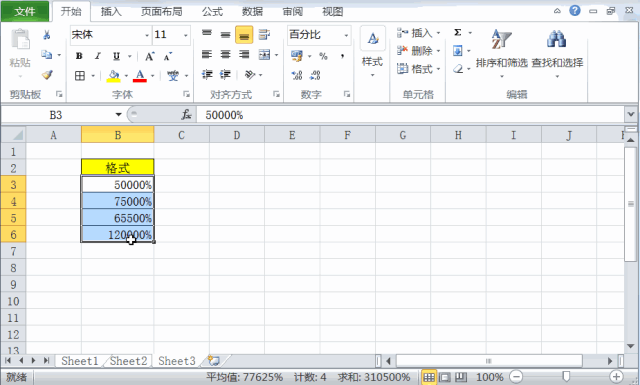640x385 pixels.
Task: Click the AutoSum sigma icon
Action: point(458,32)
